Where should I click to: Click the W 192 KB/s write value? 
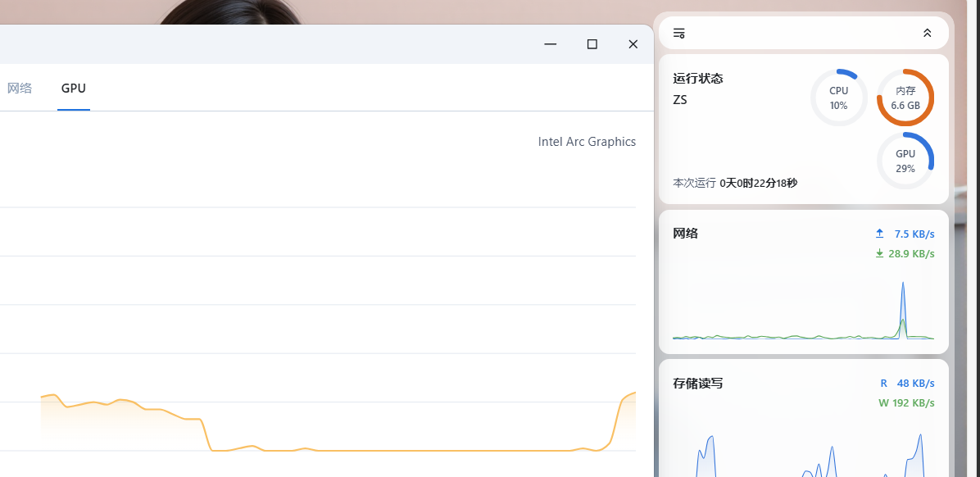point(906,402)
